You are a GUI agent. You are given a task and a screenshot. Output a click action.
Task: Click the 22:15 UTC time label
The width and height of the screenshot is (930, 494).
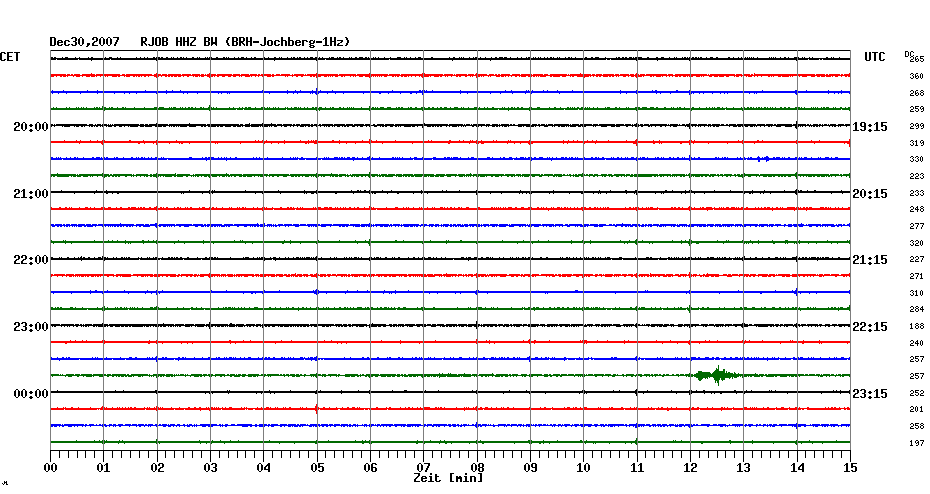[x=870, y=327]
